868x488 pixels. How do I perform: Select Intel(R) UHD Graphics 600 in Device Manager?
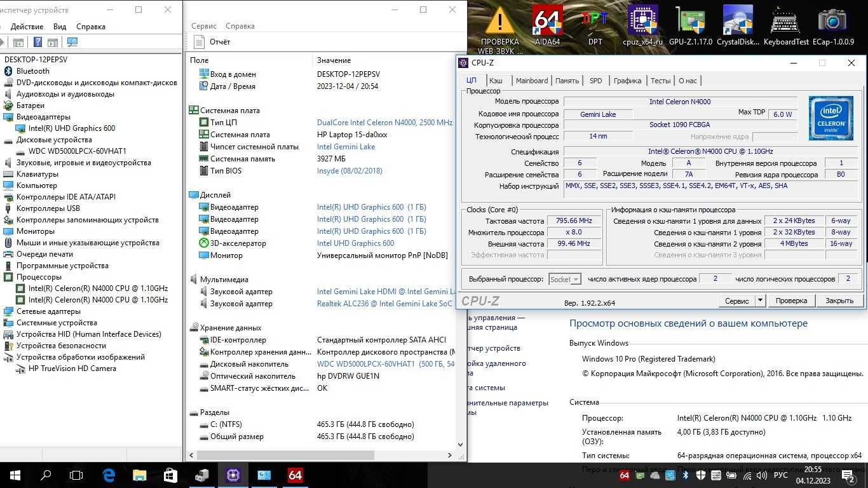[71, 128]
